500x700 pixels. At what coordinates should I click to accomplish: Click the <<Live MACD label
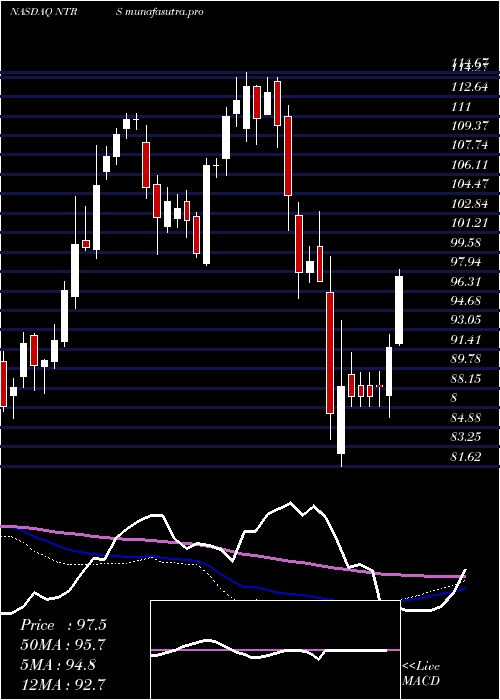point(421,673)
